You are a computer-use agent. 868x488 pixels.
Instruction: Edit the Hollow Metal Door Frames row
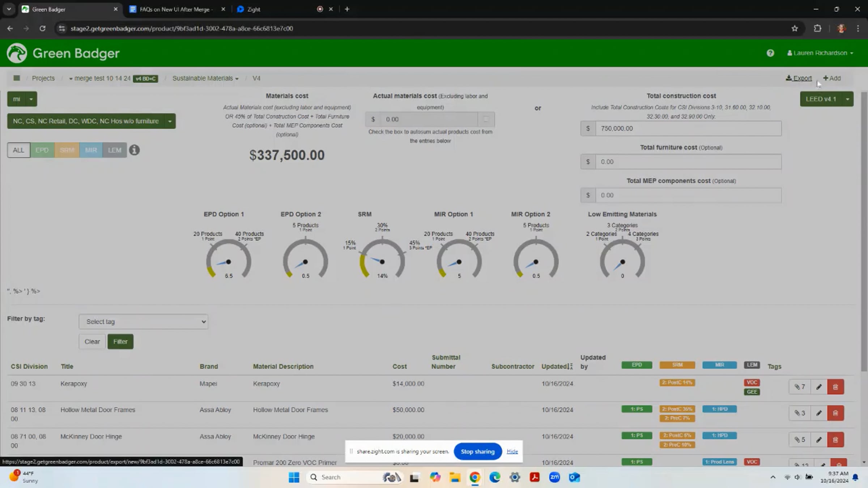pos(819,413)
